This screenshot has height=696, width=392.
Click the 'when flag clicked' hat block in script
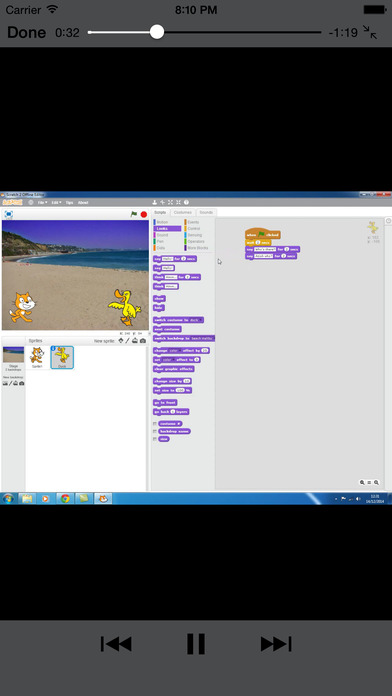click(262, 234)
